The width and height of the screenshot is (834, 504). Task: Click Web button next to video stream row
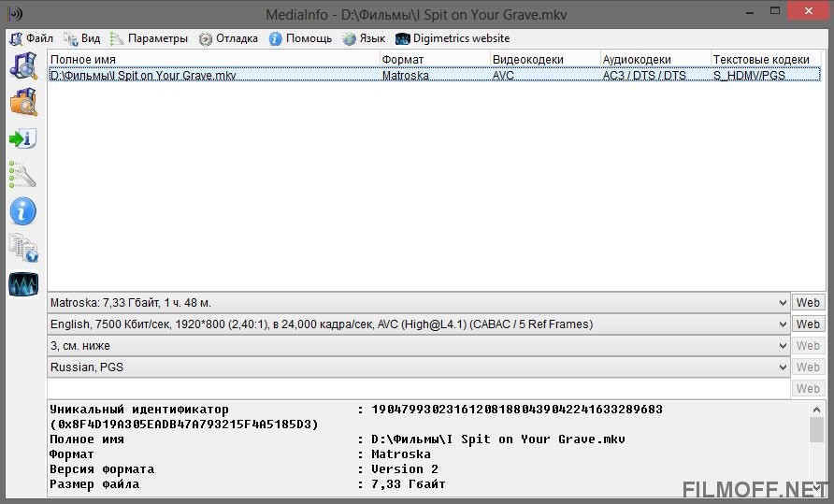[x=808, y=324]
